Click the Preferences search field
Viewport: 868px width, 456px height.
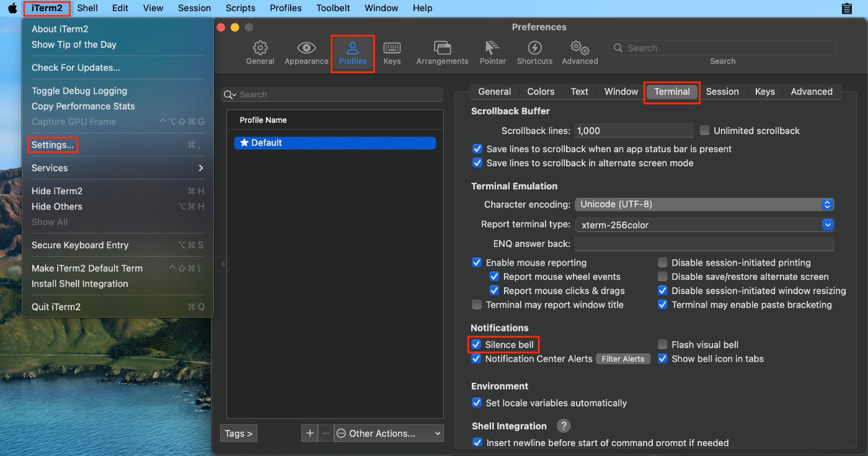point(722,48)
